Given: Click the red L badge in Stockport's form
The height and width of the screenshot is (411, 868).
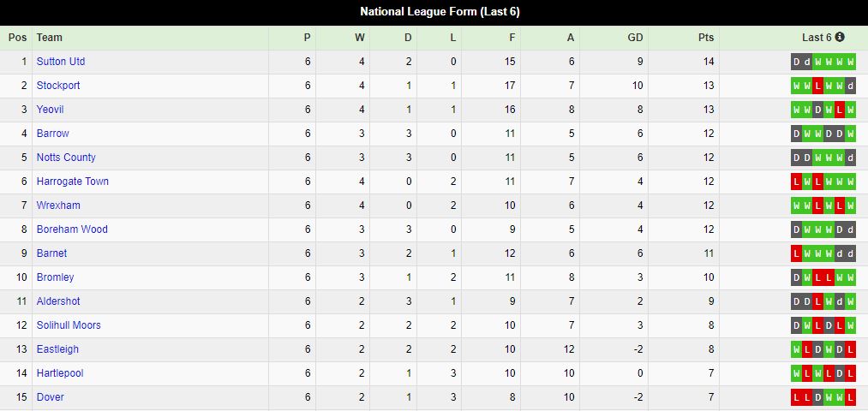Looking at the screenshot, I should (x=818, y=86).
